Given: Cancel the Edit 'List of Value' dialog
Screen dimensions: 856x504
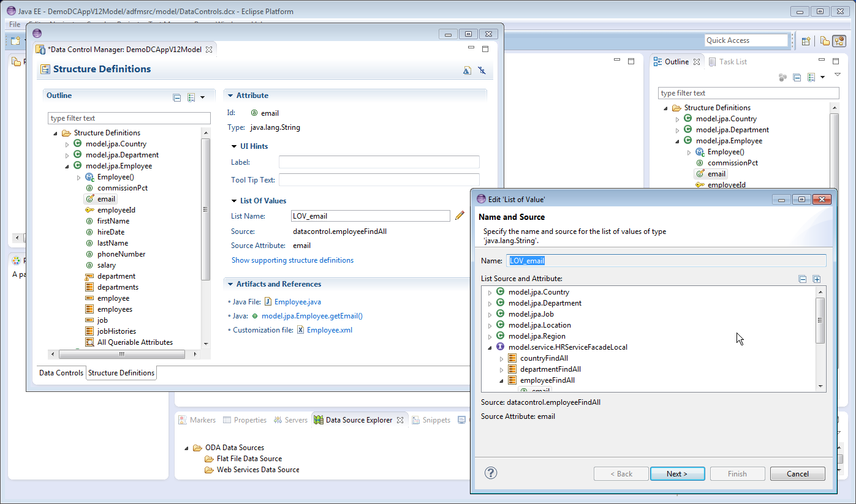Looking at the screenshot, I should (798, 473).
